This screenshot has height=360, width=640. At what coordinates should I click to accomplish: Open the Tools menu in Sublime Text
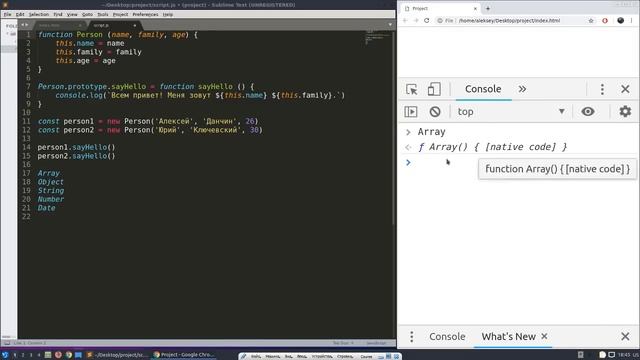pyautogui.click(x=103, y=14)
